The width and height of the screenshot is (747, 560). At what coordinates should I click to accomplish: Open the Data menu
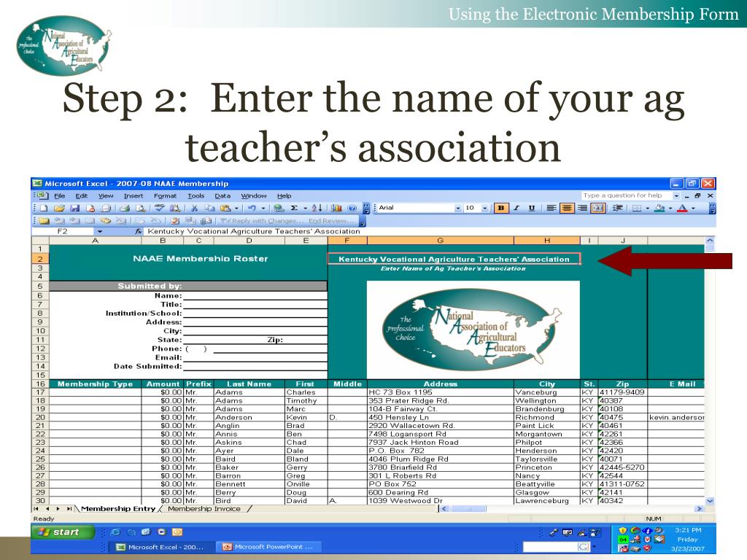click(222, 195)
